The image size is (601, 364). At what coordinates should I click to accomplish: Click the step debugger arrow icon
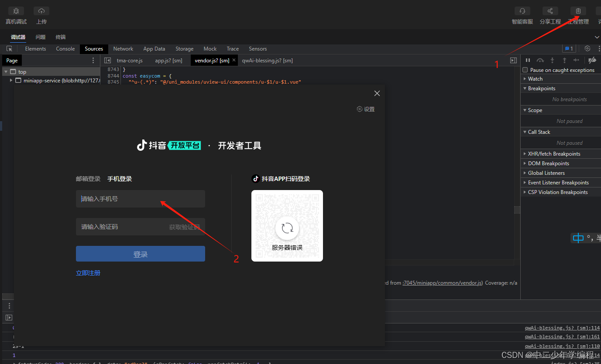point(576,60)
